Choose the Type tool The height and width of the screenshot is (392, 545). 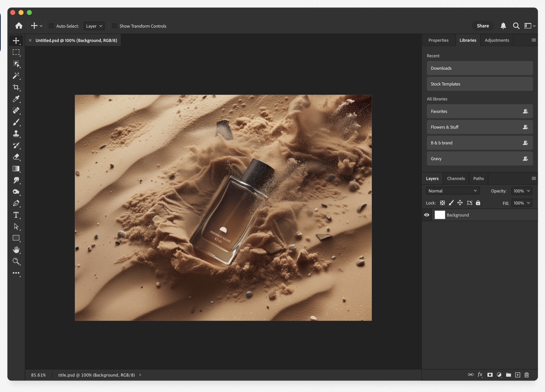click(16, 215)
